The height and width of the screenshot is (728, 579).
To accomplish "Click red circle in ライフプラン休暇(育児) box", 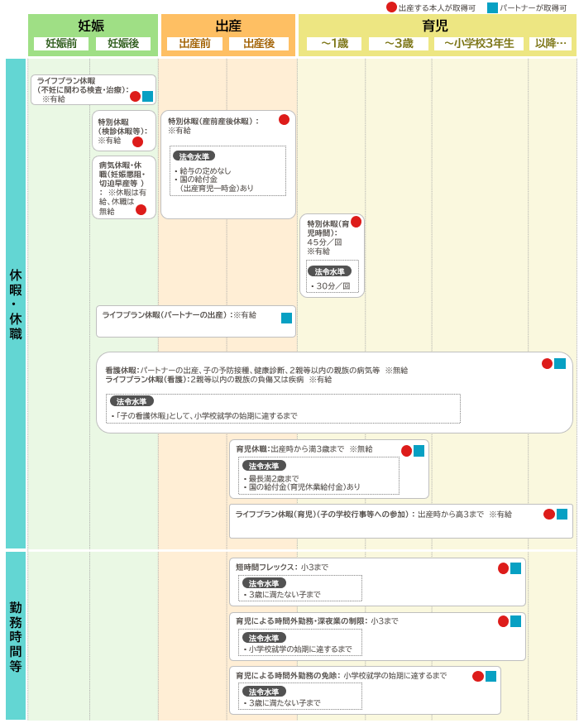I will click(x=549, y=515).
